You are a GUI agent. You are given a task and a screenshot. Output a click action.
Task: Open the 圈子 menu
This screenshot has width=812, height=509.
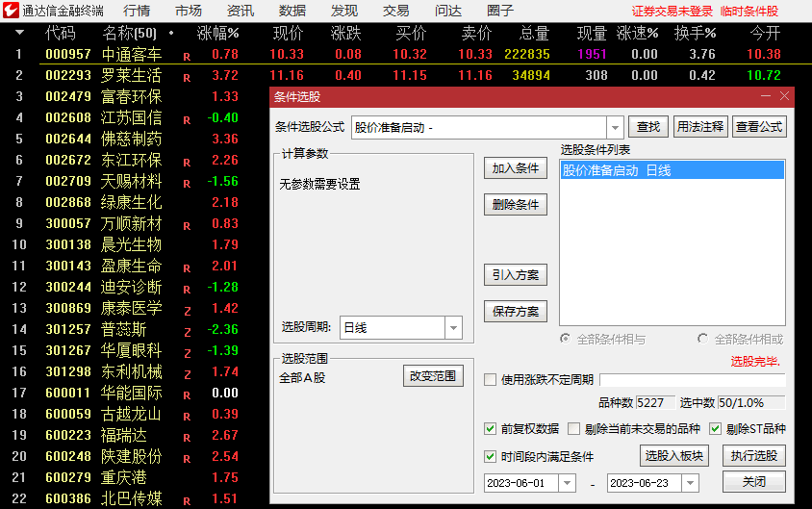coord(500,11)
